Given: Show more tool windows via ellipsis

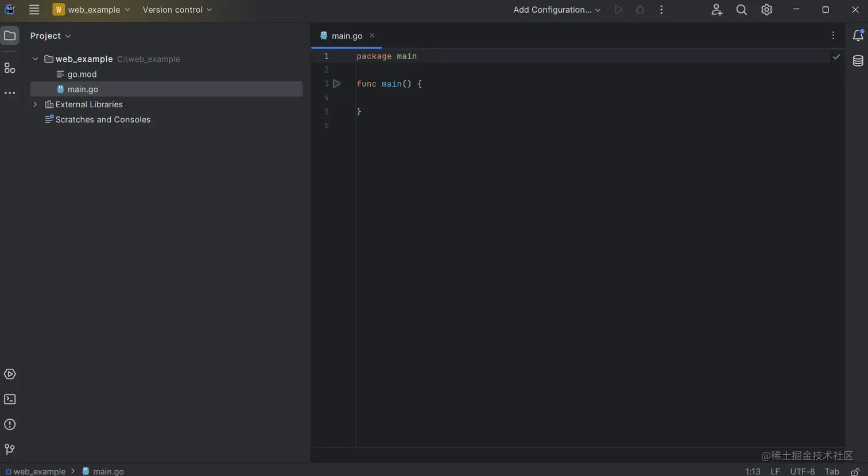Looking at the screenshot, I should coord(10,93).
